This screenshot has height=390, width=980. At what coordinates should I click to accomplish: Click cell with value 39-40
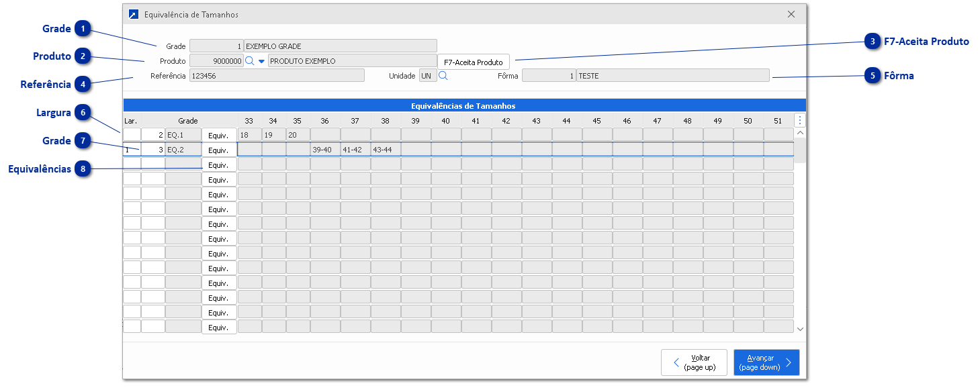pos(325,150)
